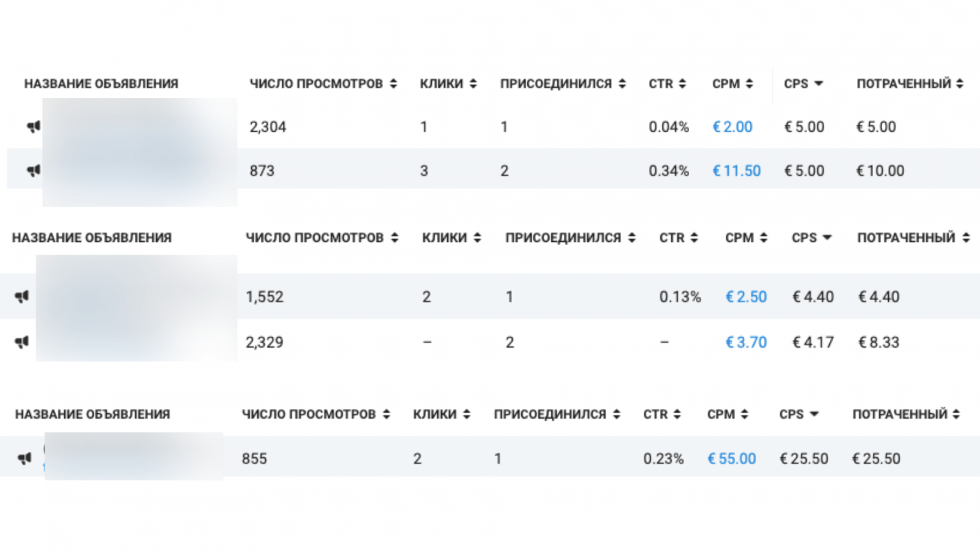Open the €11.50 CPM link
The width and height of the screenshot is (980, 551).
coord(736,171)
